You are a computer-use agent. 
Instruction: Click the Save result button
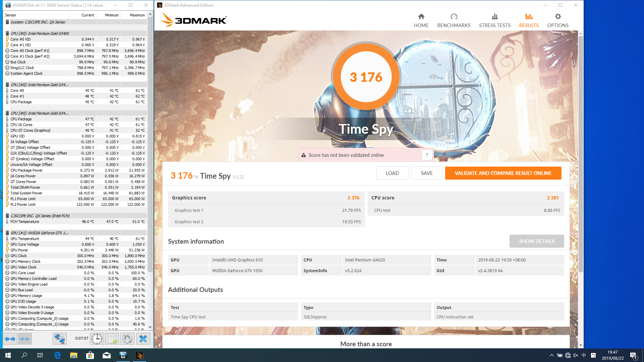[x=427, y=173]
